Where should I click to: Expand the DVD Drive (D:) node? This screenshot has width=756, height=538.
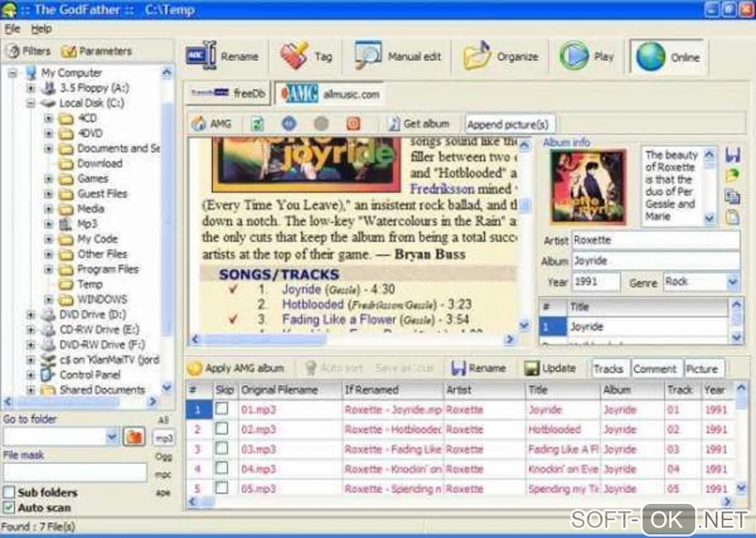tap(31, 315)
